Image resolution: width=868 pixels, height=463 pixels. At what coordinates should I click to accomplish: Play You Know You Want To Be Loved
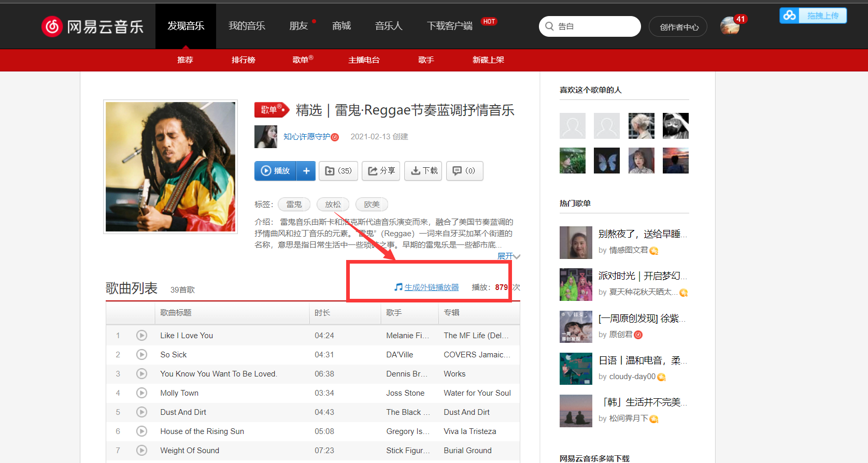(x=141, y=373)
